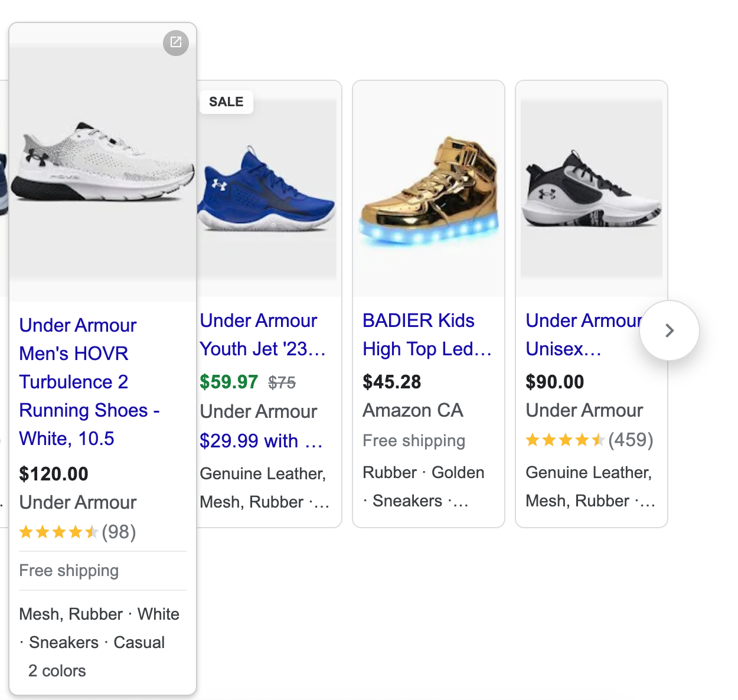Image resolution: width=738 pixels, height=700 pixels.
Task: Open the Under Armour HOVR Turbulence 2 link
Action: pos(89,382)
